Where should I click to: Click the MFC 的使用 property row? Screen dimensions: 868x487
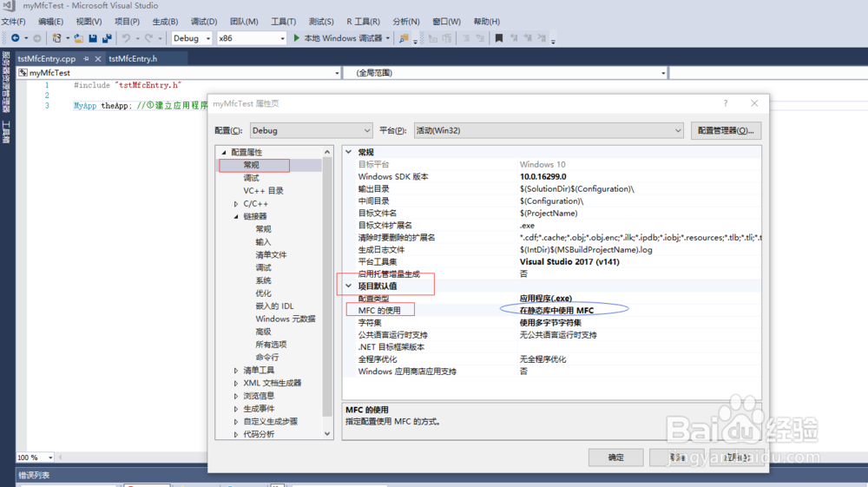click(552, 311)
